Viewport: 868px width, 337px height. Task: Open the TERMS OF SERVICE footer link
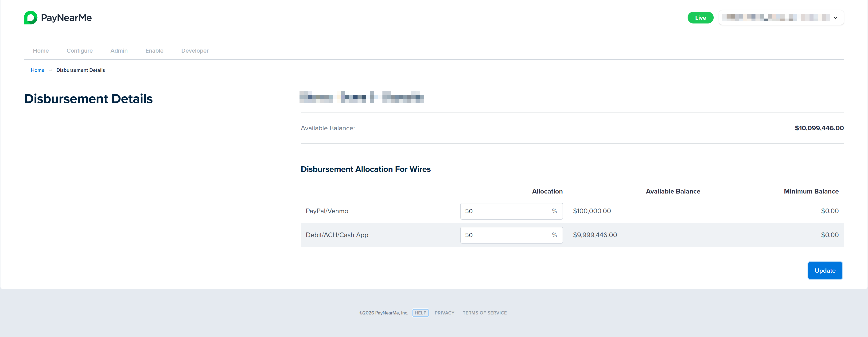click(485, 313)
